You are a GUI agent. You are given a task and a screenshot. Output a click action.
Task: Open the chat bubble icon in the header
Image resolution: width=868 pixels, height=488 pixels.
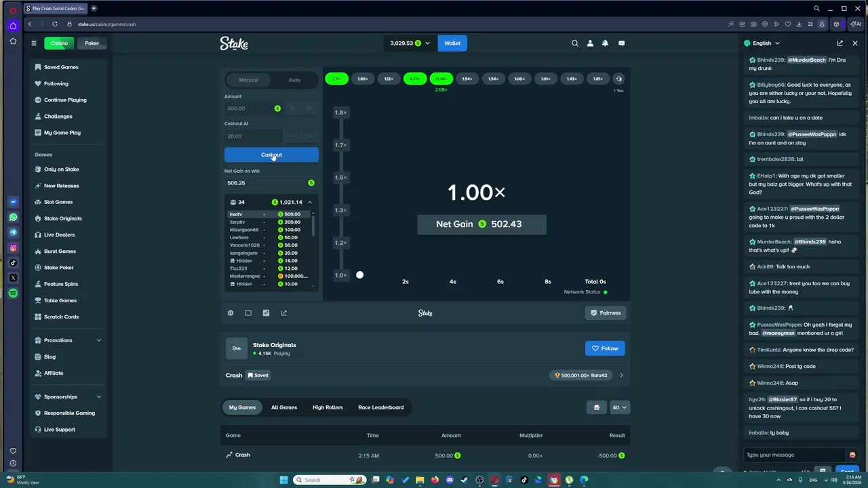pos(621,43)
